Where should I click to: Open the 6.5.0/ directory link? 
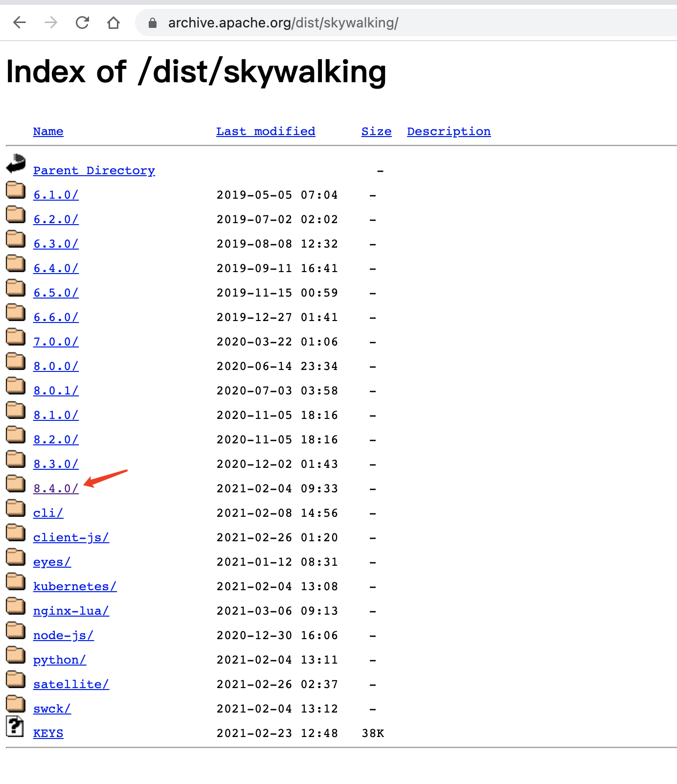pyautogui.click(x=56, y=293)
